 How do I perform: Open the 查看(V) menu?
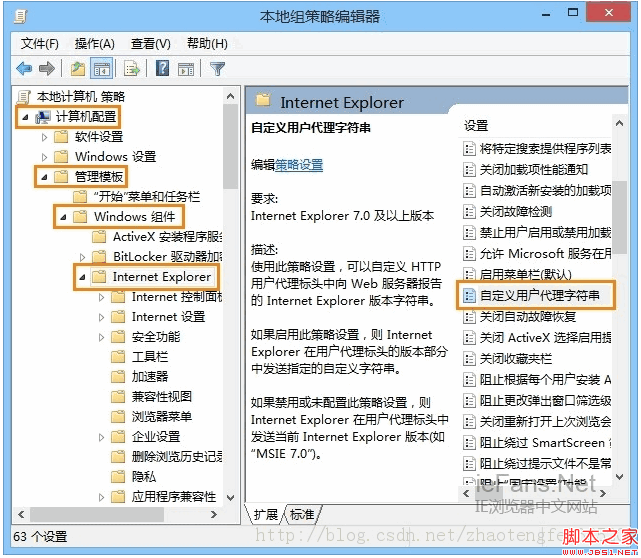[x=150, y=43]
